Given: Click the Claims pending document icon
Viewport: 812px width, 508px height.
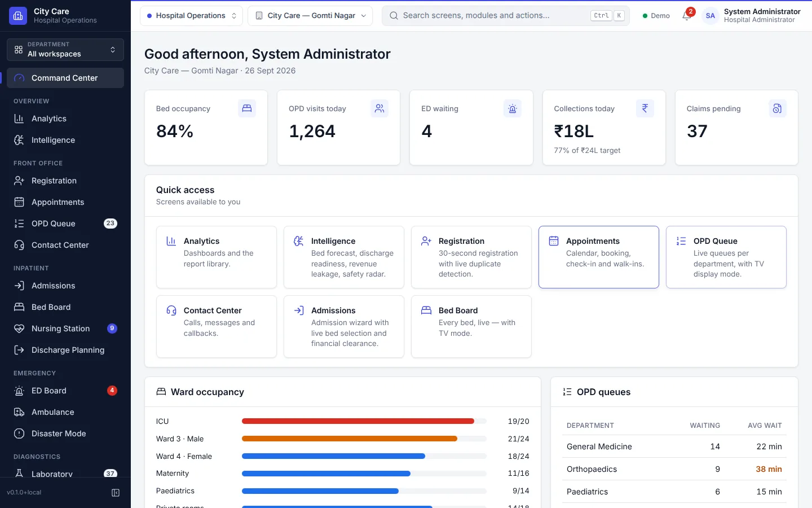Looking at the screenshot, I should 778,108.
